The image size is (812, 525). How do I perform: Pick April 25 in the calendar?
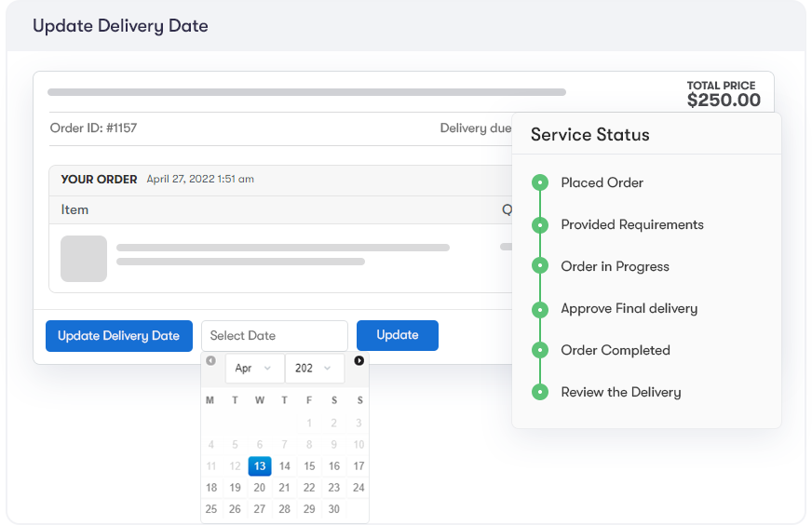click(x=211, y=509)
